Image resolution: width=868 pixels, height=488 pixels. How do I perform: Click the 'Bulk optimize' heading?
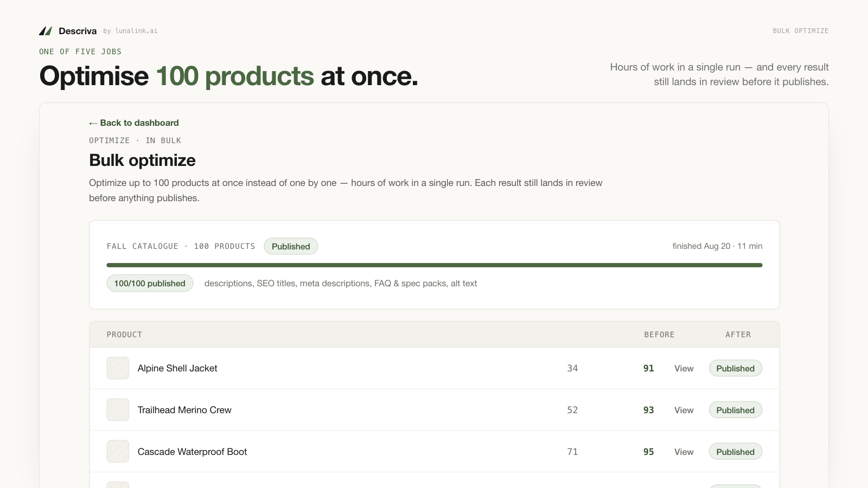(142, 160)
